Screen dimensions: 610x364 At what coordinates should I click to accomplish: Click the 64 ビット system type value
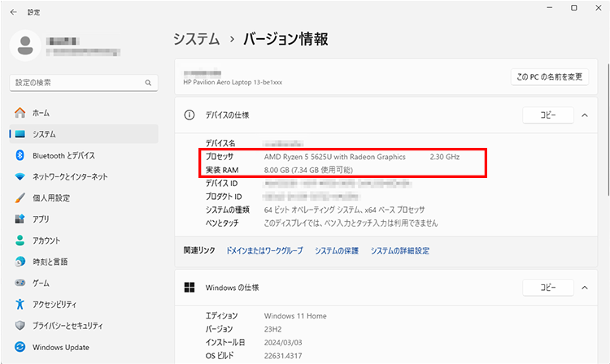344,210
